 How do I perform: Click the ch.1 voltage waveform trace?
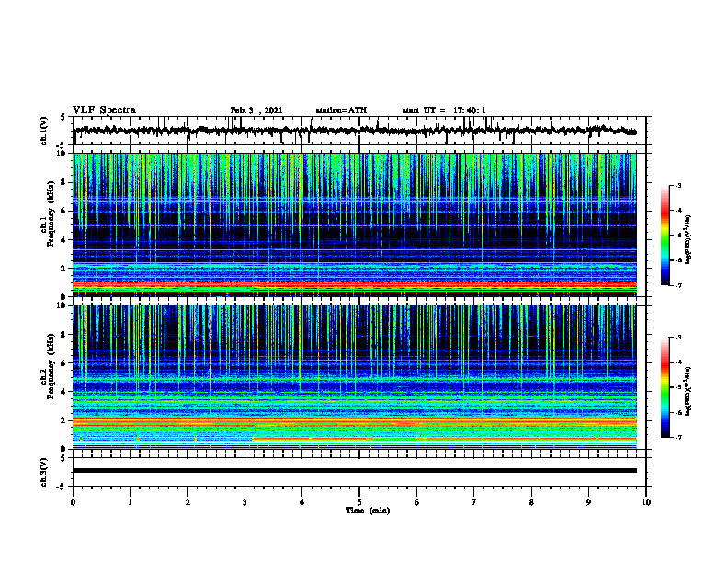(354, 131)
